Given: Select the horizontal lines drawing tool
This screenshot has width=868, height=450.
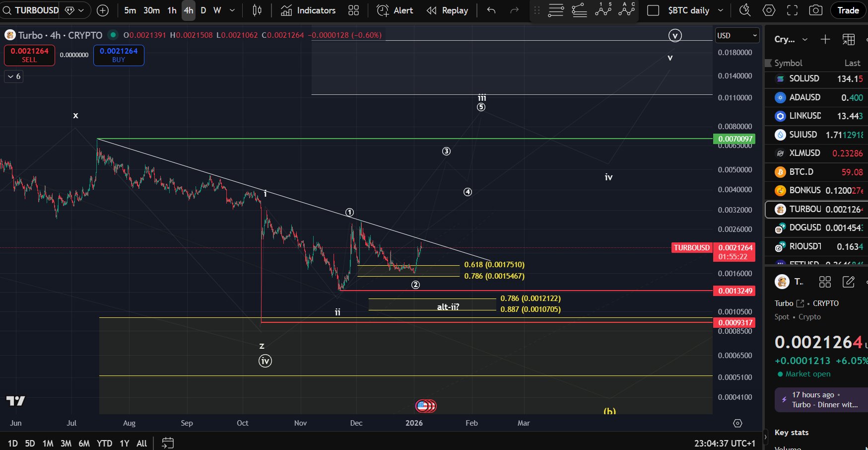Looking at the screenshot, I should [555, 10].
